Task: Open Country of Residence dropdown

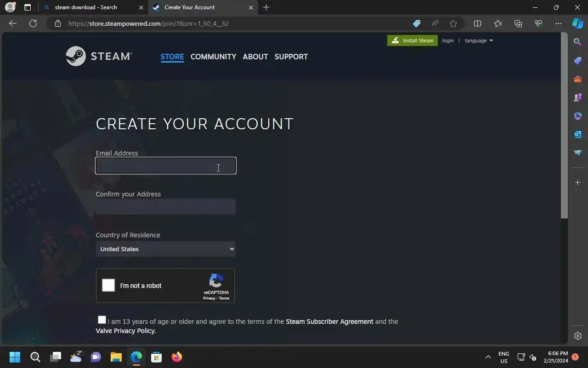Action: tap(165, 249)
